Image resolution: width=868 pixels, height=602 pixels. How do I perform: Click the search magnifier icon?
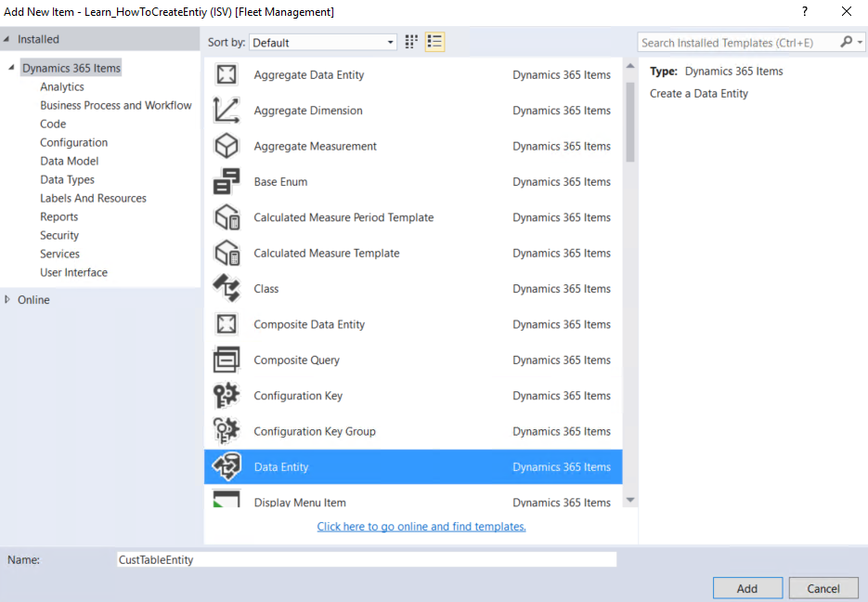click(x=846, y=42)
